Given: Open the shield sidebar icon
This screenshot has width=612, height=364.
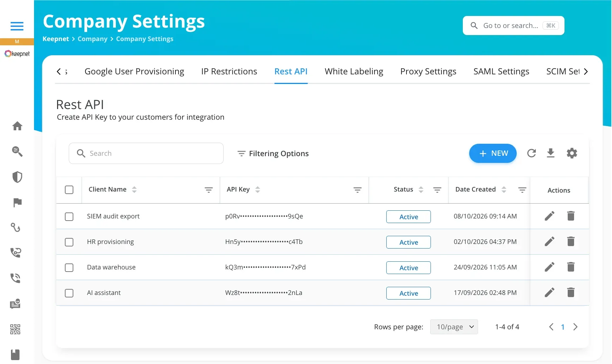Looking at the screenshot, I should 17,177.
